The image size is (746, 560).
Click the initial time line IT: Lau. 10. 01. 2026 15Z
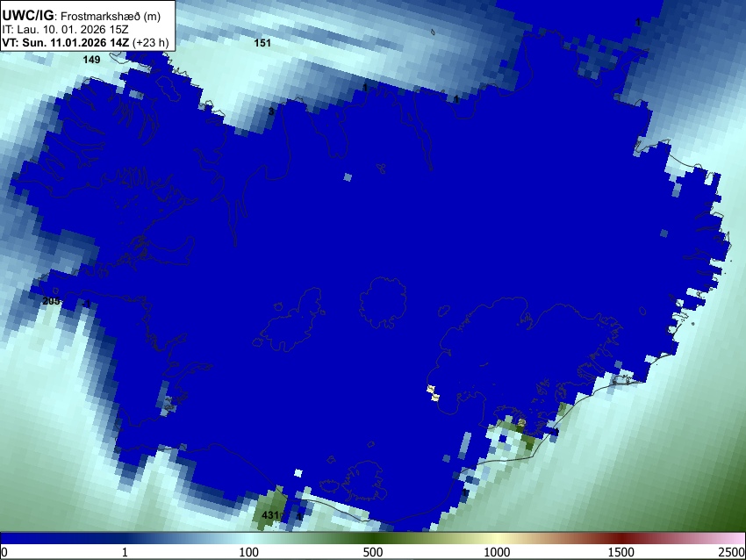click(65, 30)
